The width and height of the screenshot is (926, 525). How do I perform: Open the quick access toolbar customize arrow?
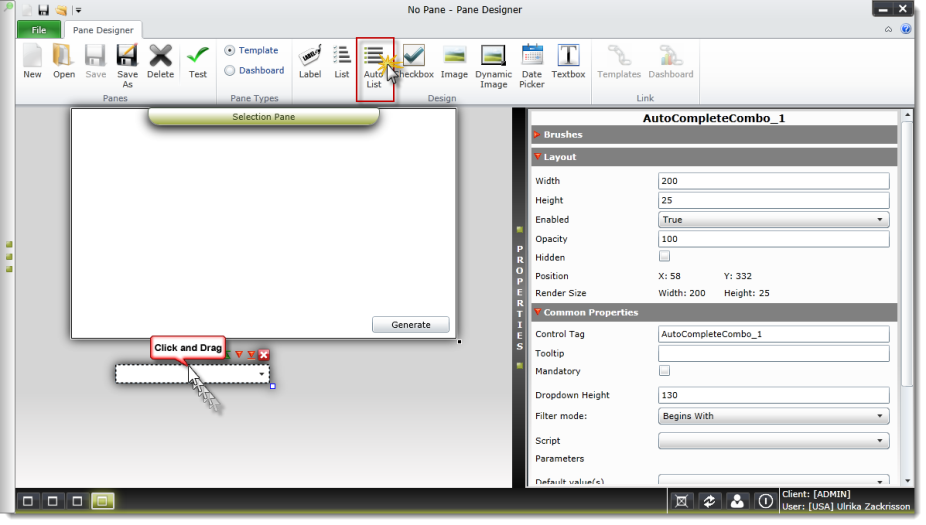tap(78, 10)
